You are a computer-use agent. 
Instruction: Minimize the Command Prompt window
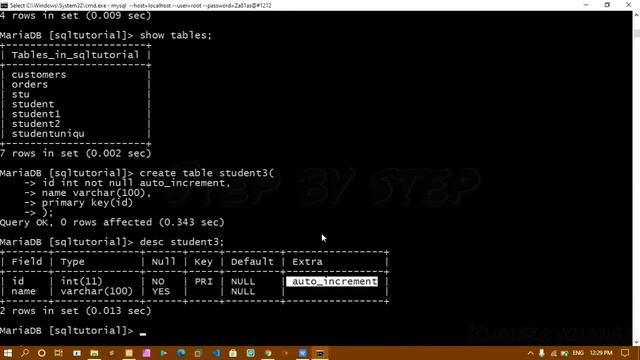tap(587, 5)
